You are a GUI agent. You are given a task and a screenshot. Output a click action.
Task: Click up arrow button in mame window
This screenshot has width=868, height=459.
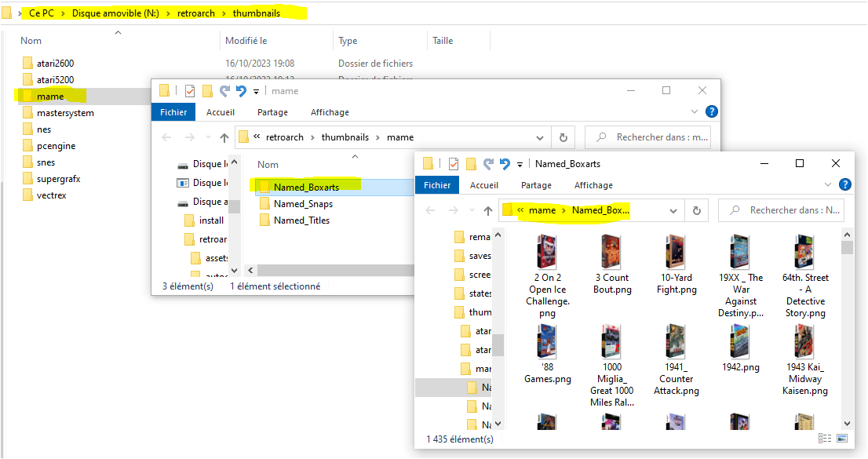[x=224, y=137]
